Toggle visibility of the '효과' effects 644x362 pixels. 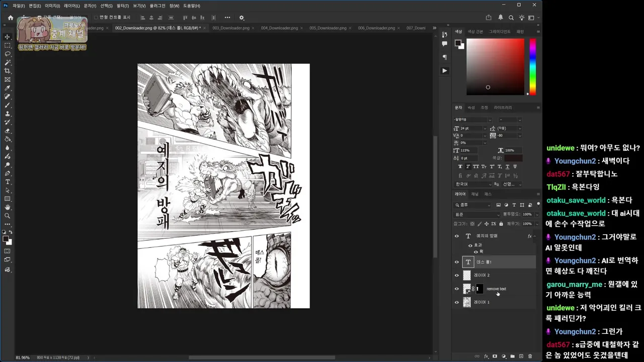tap(470, 245)
